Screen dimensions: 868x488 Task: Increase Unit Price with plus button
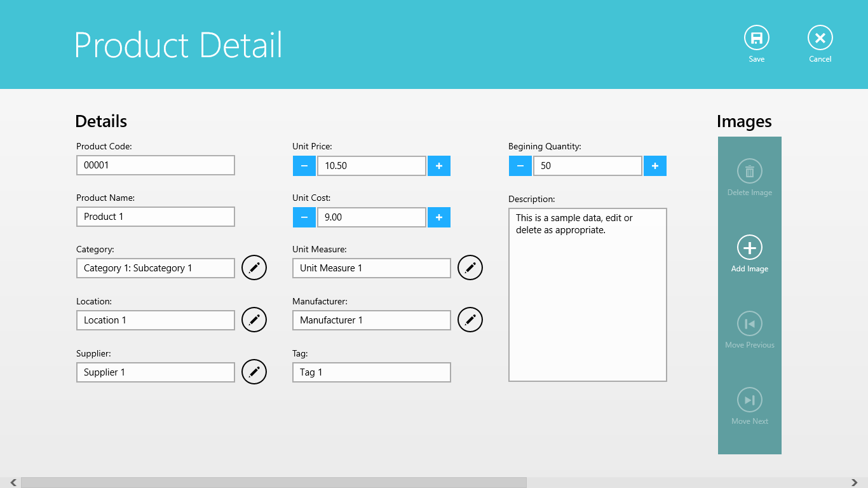pyautogui.click(x=439, y=166)
